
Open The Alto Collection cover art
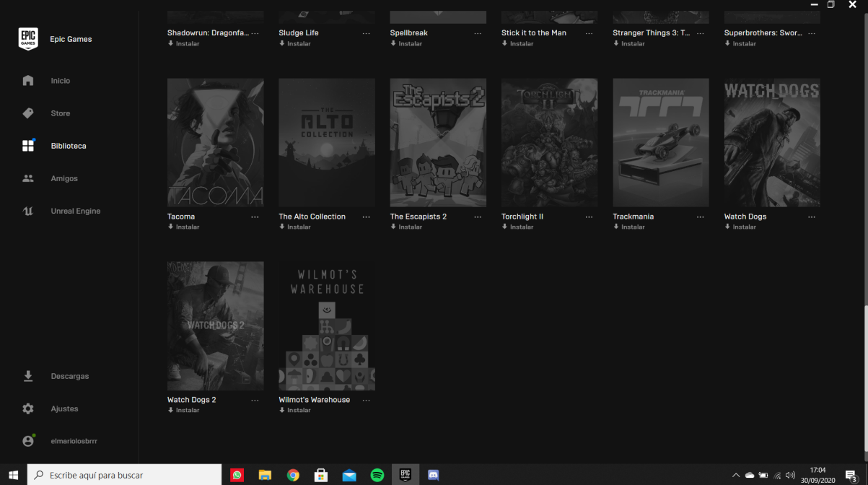coord(327,143)
